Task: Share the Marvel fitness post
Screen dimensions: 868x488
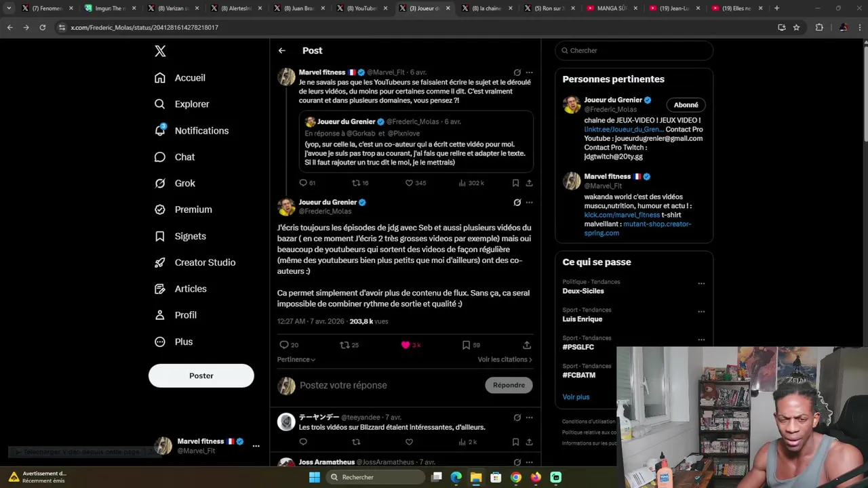Action: [x=529, y=183]
